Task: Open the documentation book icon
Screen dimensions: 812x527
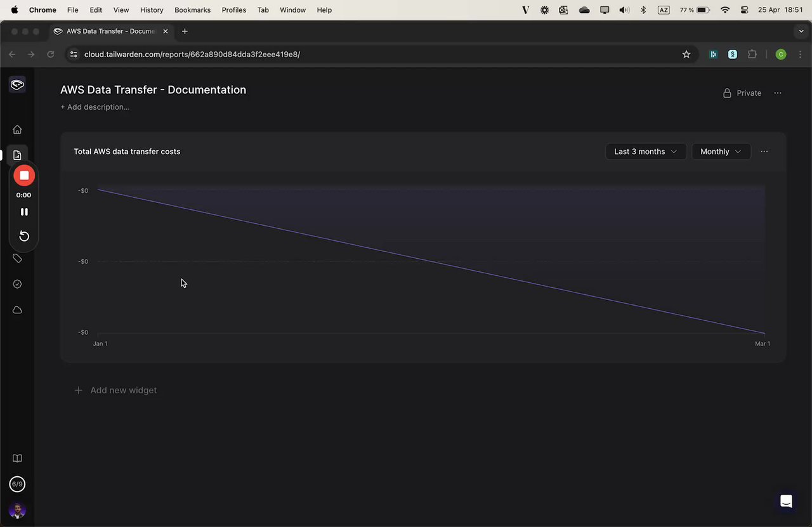Action: [x=17, y=459]
